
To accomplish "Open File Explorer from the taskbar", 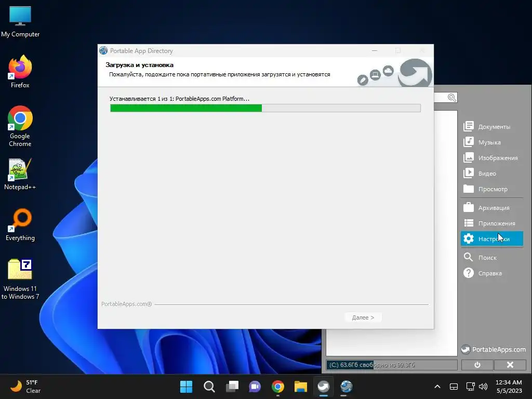I will [301, 387].
